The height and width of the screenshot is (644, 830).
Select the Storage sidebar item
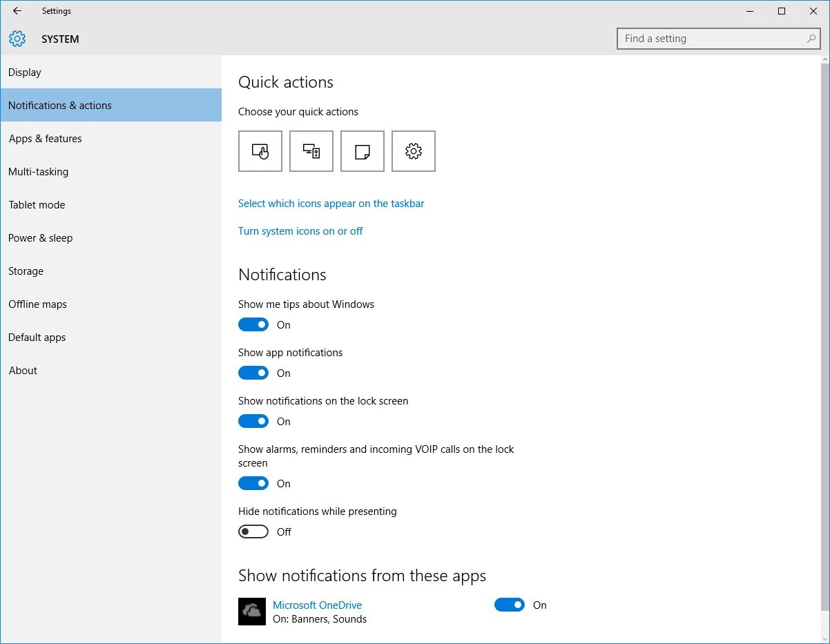click(x=111, y=271)
